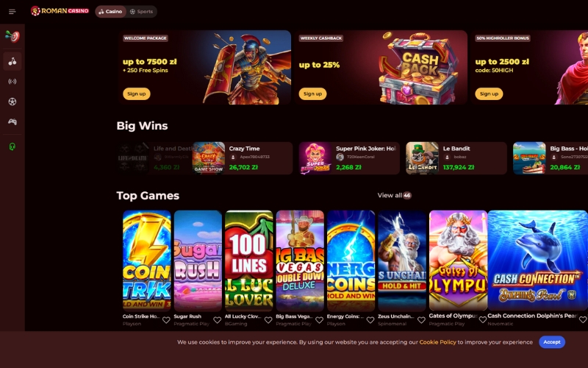Click the Roman Casino logo
The image size is (588, 368).
coord(60,11)
